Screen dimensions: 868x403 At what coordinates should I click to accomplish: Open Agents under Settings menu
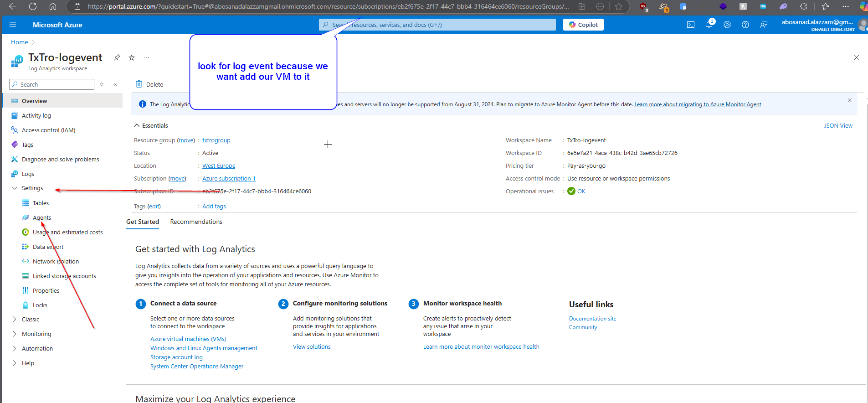point(41,217)
